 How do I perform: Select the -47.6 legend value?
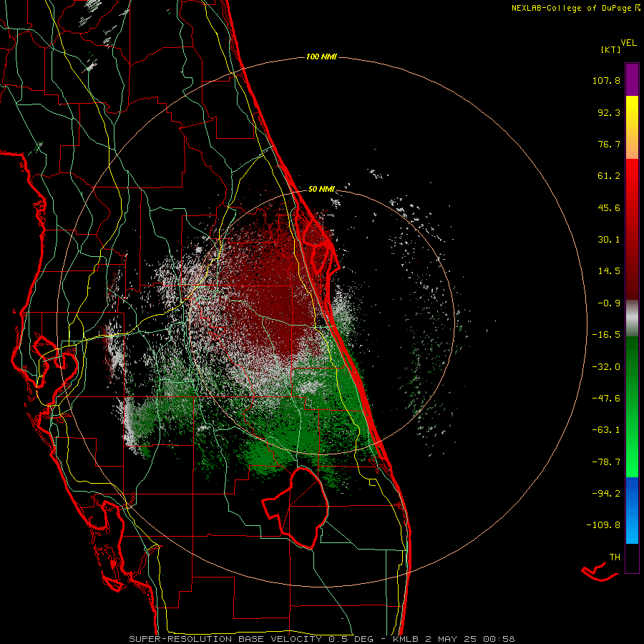pos(606,399)
